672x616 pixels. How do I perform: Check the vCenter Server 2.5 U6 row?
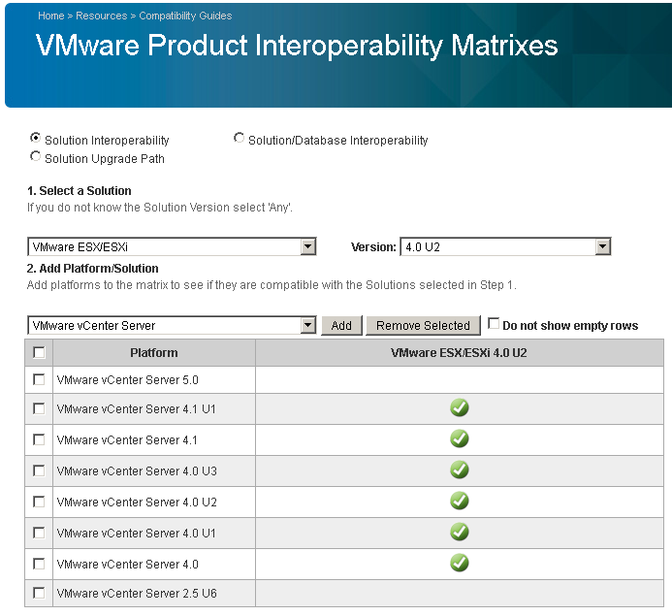[x=39, y=593]
